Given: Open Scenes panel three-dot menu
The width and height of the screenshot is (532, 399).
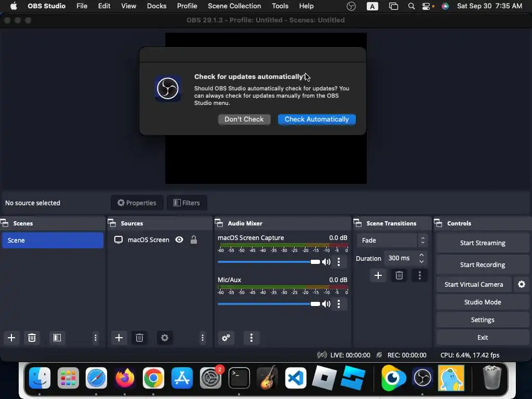Looking at the screenshot, I should click(96, 338).
